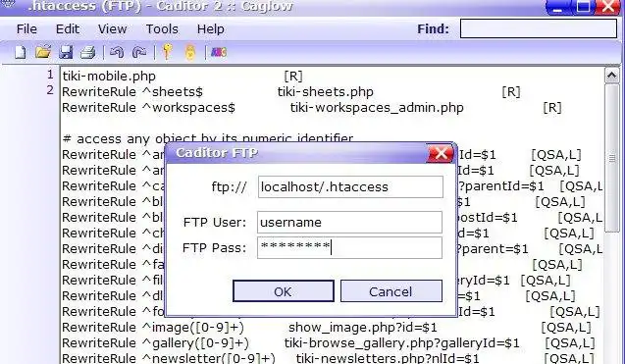Click the ABC spell-check icon
The width and height of the screenshot is (625, 364).
(x=219, y=52)
